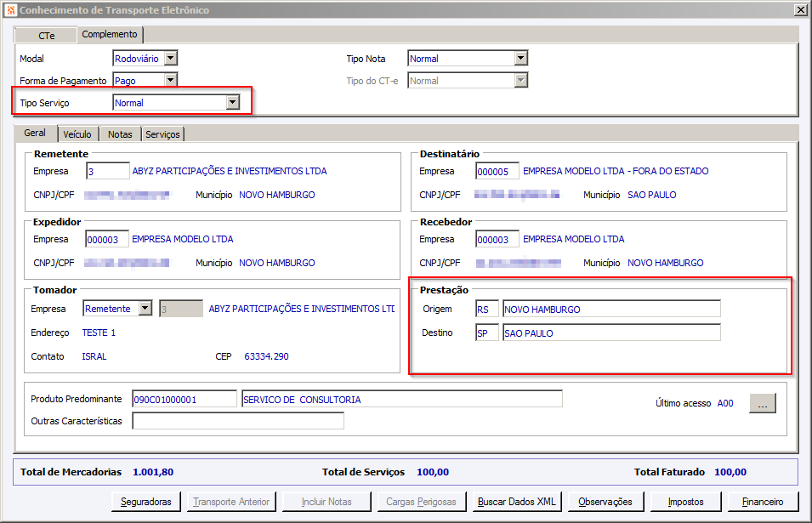Expand the Modal dropdown arrow
This screenshot has width=812, height=523.
pos(171,58)
